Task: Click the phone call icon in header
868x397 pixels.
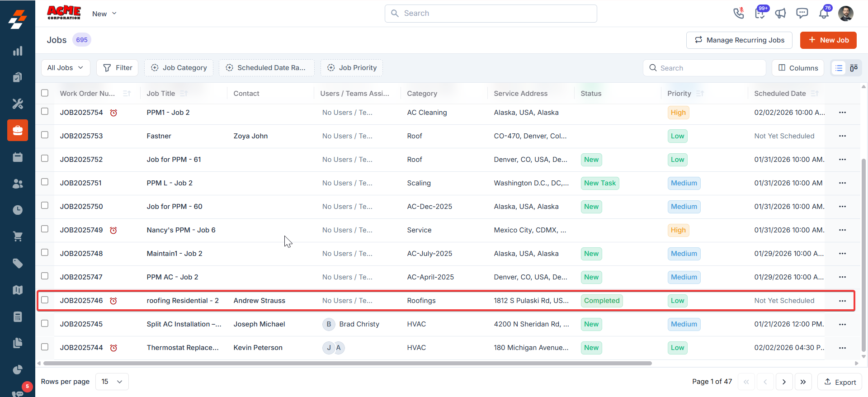Action: [x=739, y=14]
